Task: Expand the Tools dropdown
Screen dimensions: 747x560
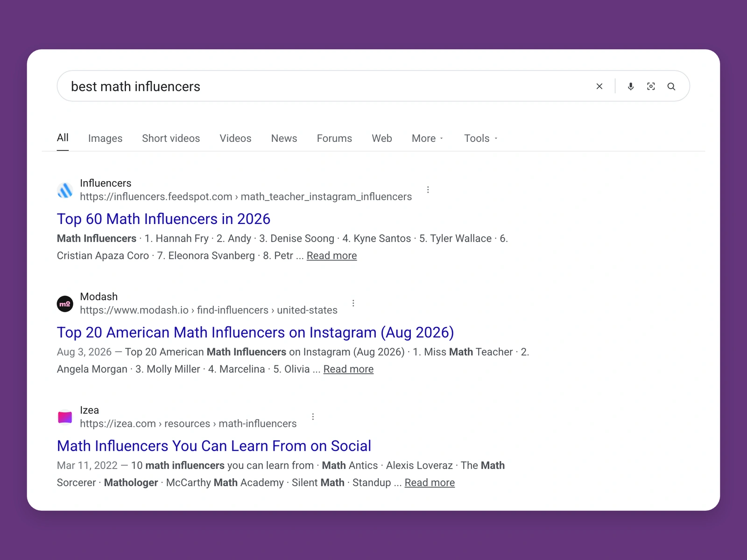Action: point(480,138)
